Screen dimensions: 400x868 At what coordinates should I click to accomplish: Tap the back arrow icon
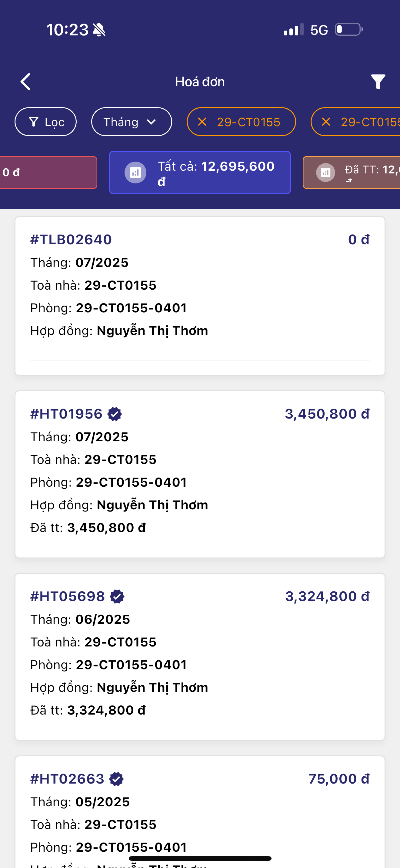pos(26,82)
